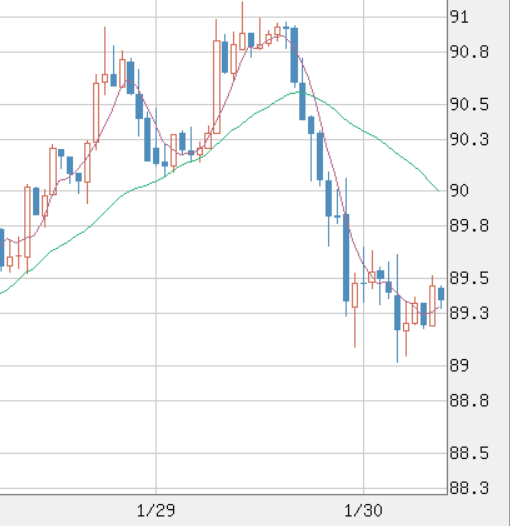This screenshot has height=526, width=518.
Task: Click the 88.3 price axis label
Action: click(x=469, y=488)
